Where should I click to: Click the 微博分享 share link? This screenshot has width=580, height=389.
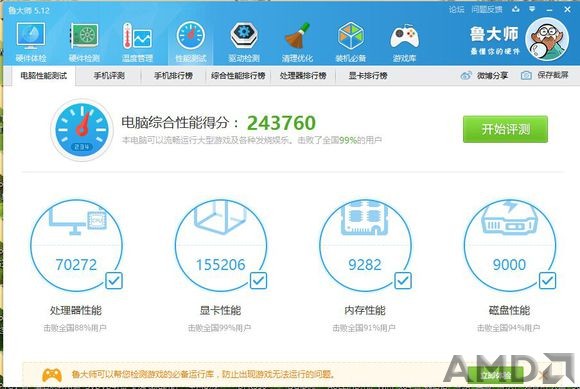484,75
